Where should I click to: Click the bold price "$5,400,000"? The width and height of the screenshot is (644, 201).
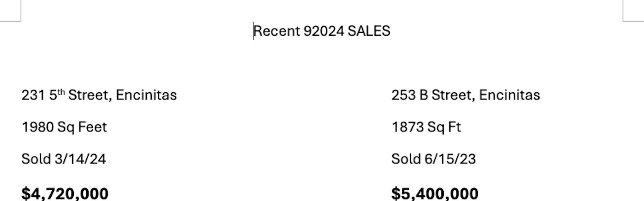435,193
